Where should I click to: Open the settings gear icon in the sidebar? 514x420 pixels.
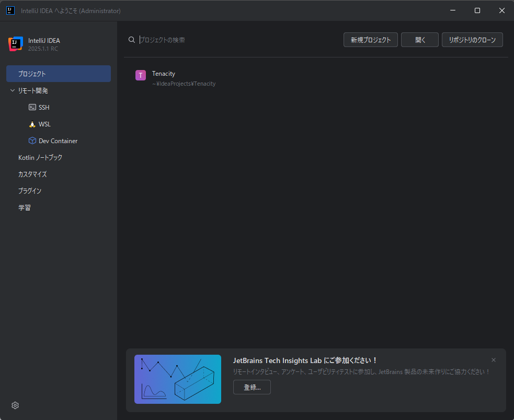[x=15, y=405]
